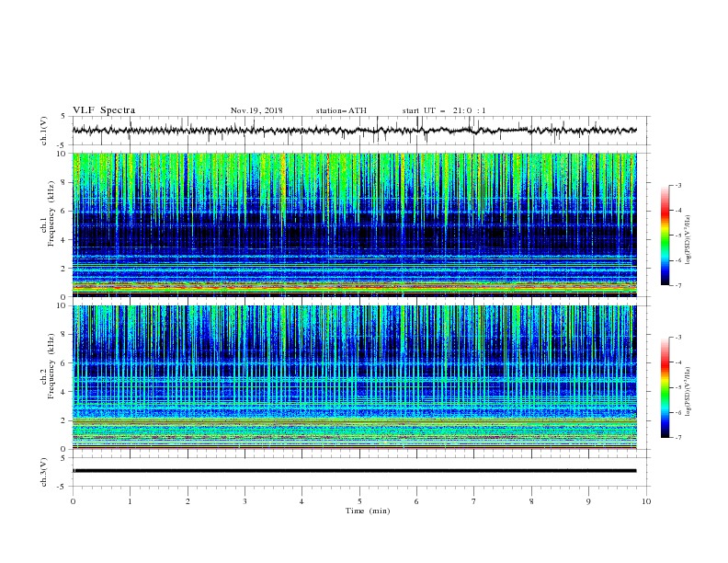Click the "ch.1(V)" axis label
The image size is (728, 563).
44,131
